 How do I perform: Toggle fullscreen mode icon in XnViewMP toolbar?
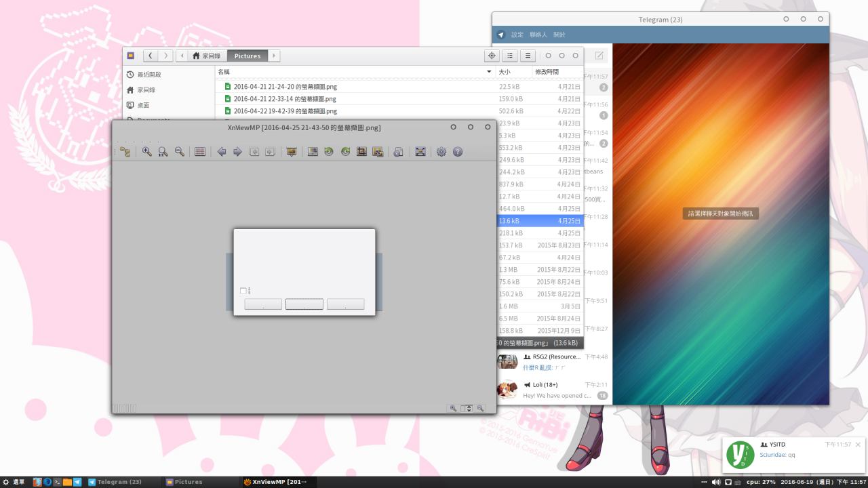(x=420, y=152)
